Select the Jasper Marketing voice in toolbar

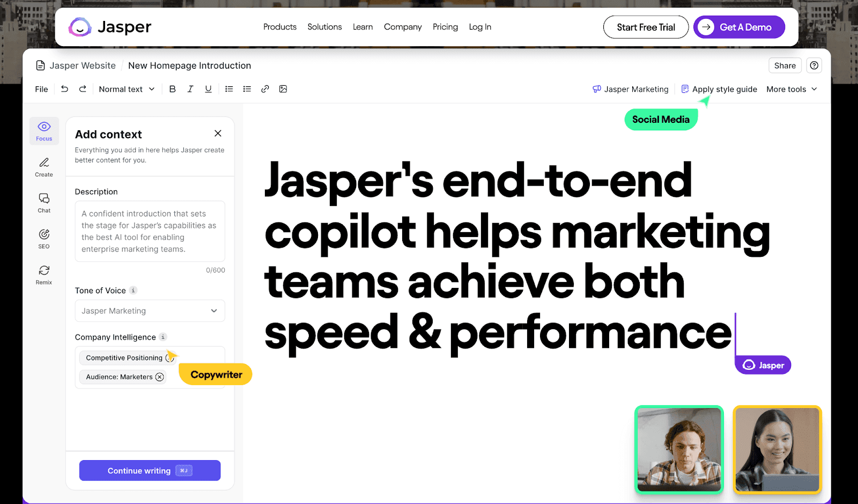(631, 89)
